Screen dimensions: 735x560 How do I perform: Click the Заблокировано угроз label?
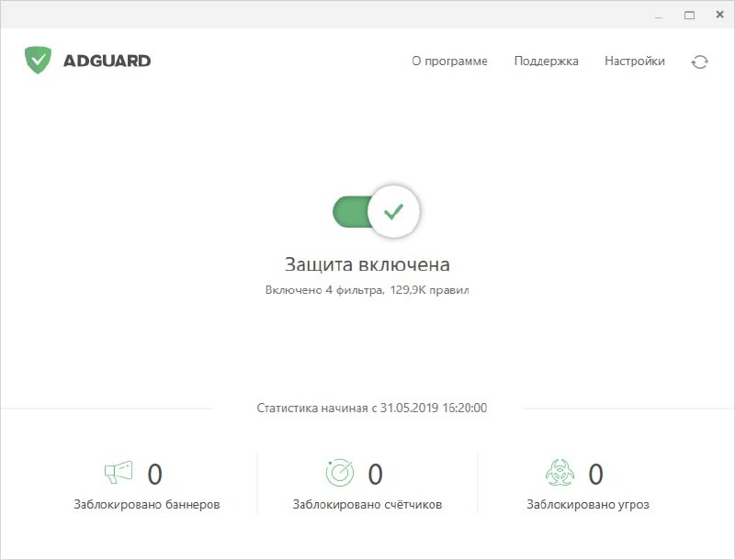588,505
